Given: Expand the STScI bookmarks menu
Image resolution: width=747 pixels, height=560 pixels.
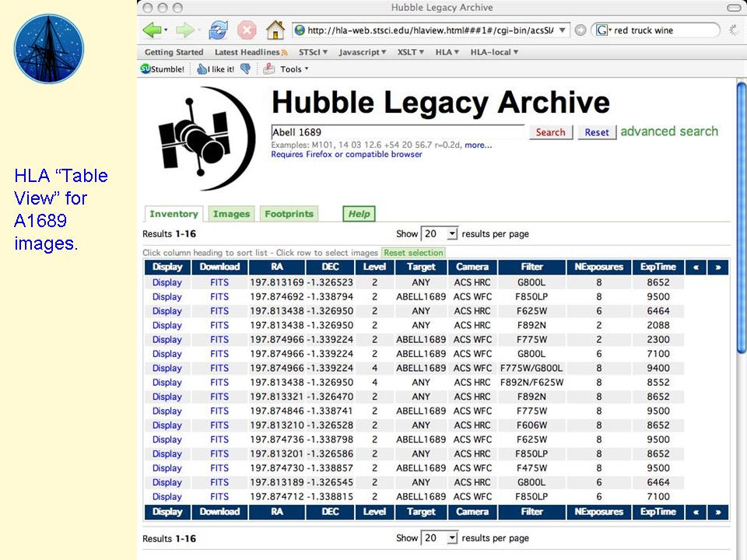Looking at the screenshot, I should (314, 52).
